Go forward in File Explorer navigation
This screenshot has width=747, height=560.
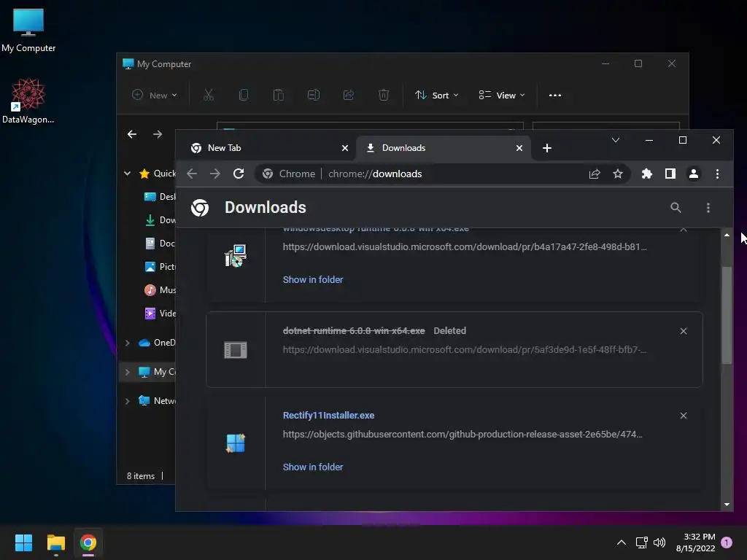click(158, 134)
